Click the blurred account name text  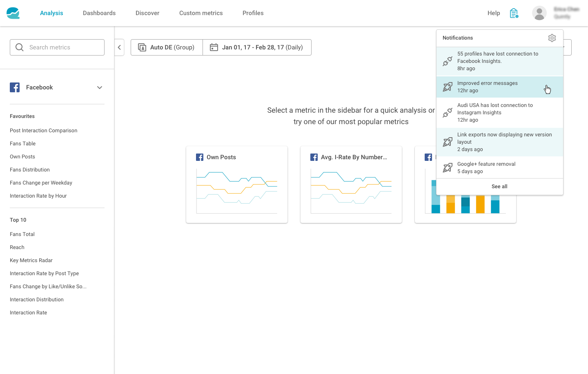[x=566, y=9]
